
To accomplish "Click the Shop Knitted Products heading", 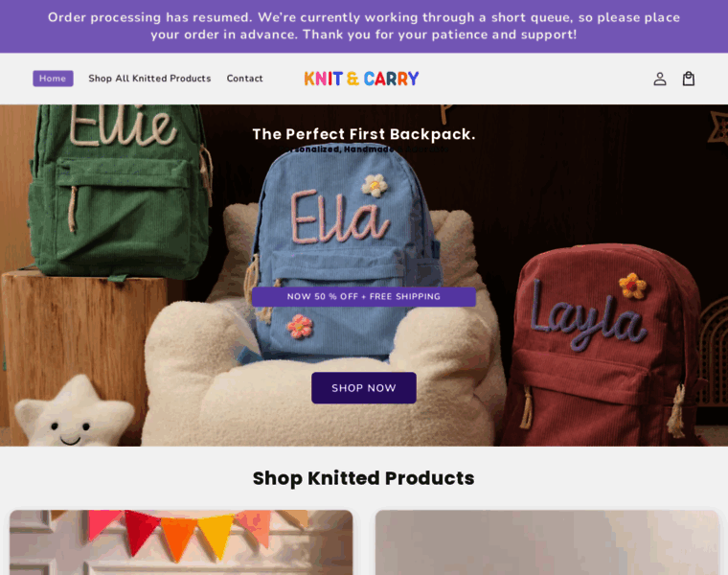I will [364, 478].
